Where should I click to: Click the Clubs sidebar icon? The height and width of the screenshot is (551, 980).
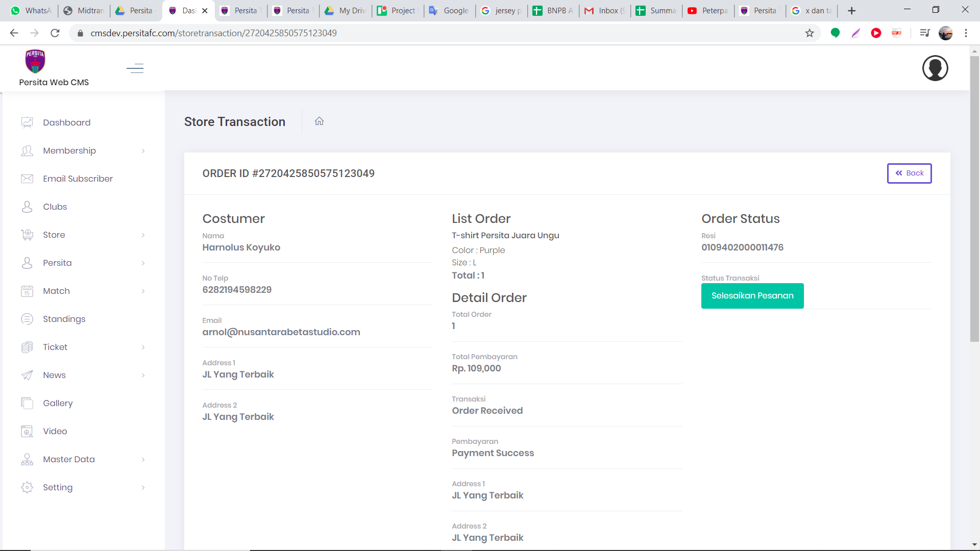click(27, 207)
